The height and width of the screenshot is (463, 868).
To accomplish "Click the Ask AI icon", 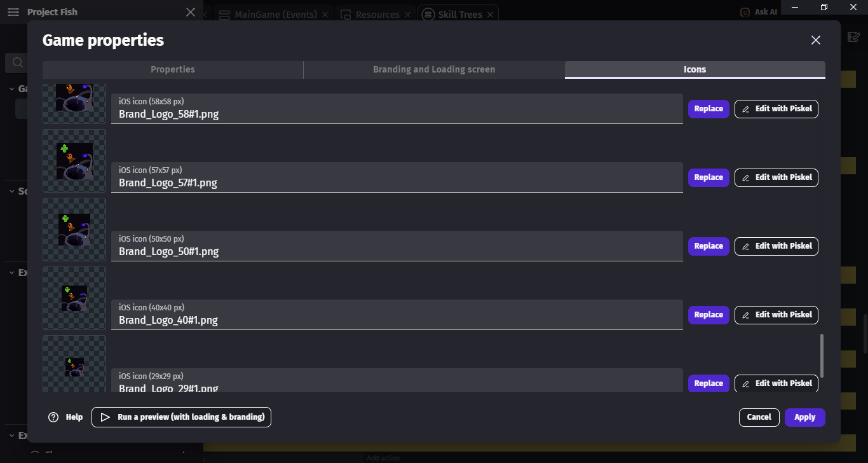I will tap(745, 12).
